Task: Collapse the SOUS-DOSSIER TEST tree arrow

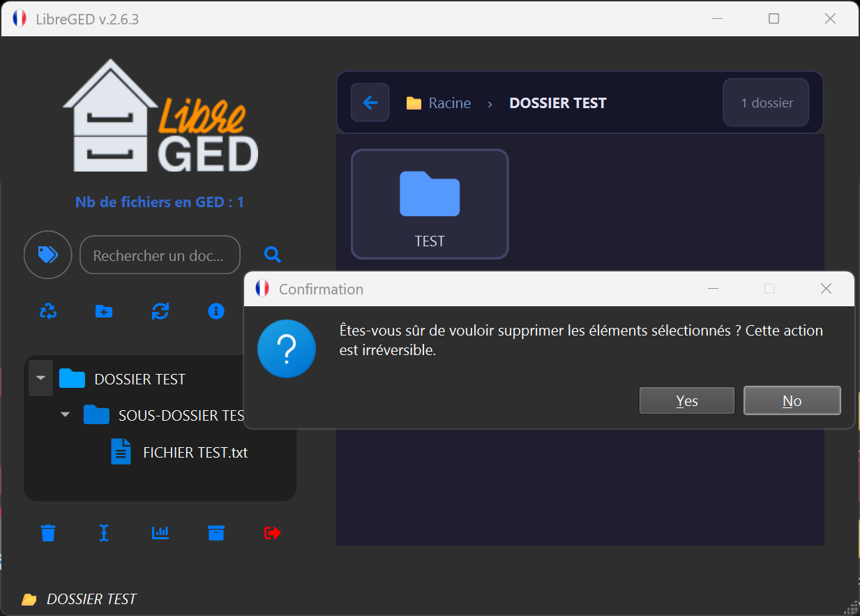Action: 66,415
